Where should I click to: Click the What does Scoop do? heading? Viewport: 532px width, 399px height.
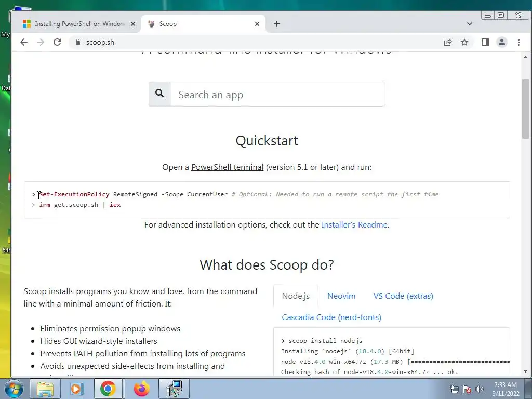tap(267, 265)
